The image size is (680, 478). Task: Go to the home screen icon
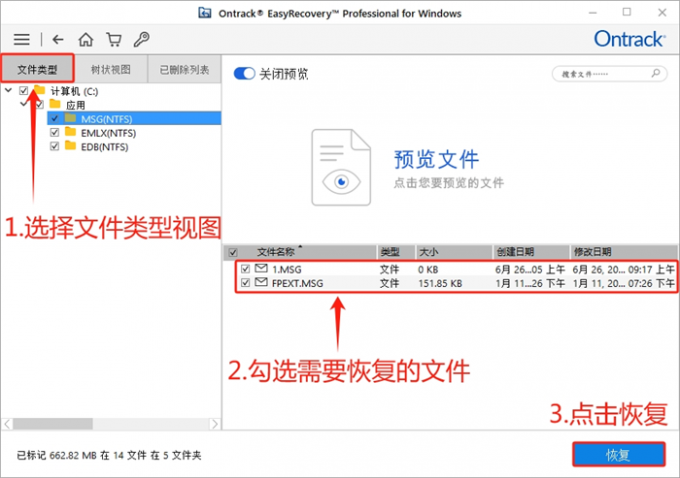click(85, 39)
